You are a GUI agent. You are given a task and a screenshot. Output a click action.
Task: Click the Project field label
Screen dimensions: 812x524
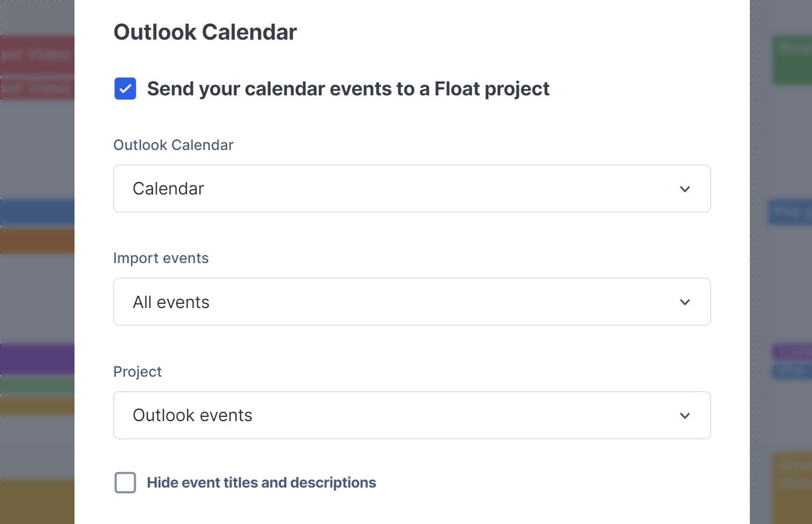pyautogui.click(x=137, y=372)
